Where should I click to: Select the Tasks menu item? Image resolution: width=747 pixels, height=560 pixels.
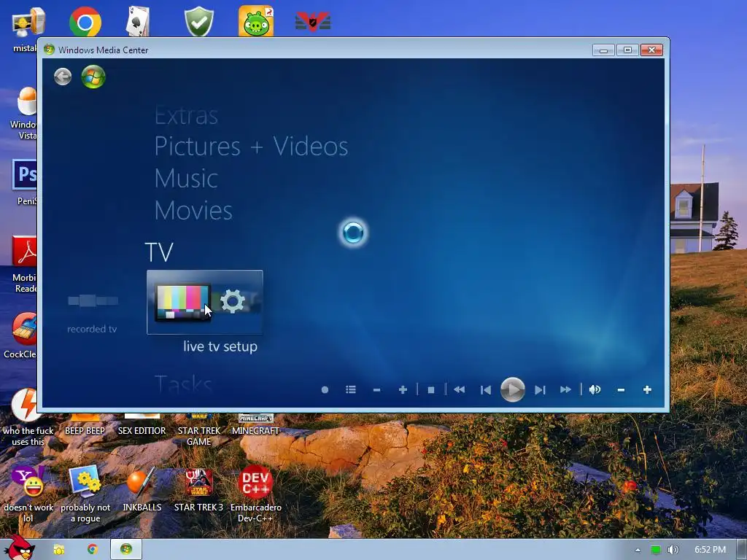click(x=183, y=384)
